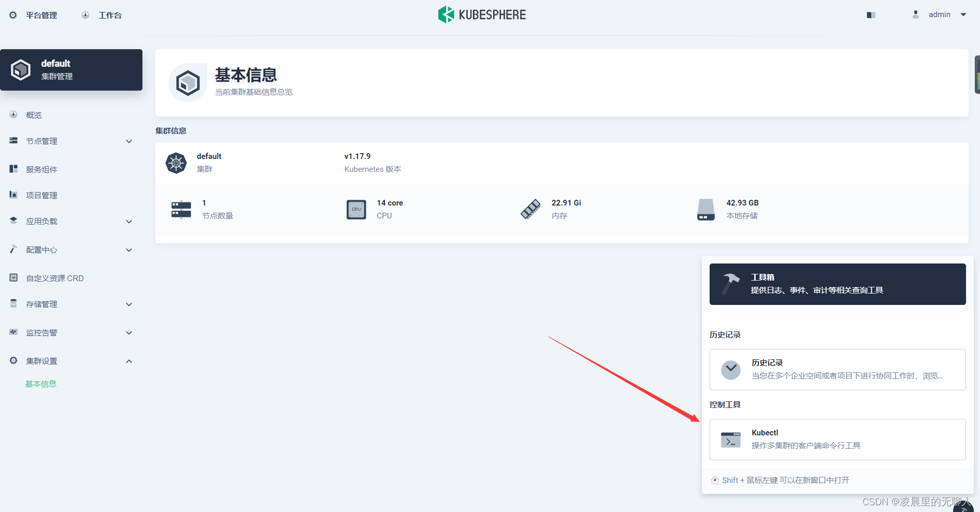This screenshot has width=980, height=512.
Task: Open 项目管理 in sidebar
Action: 41,195
